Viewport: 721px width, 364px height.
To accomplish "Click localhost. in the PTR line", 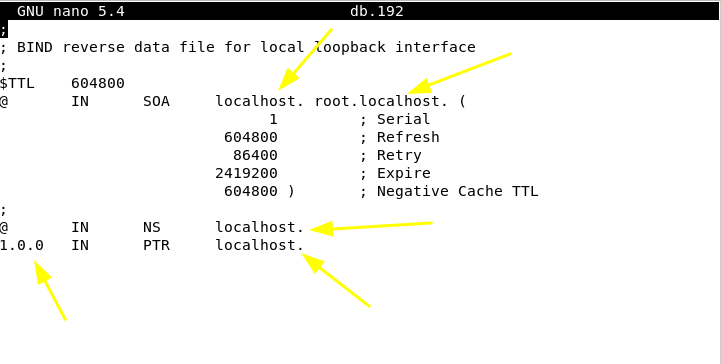I will click(x=260, y=245).
